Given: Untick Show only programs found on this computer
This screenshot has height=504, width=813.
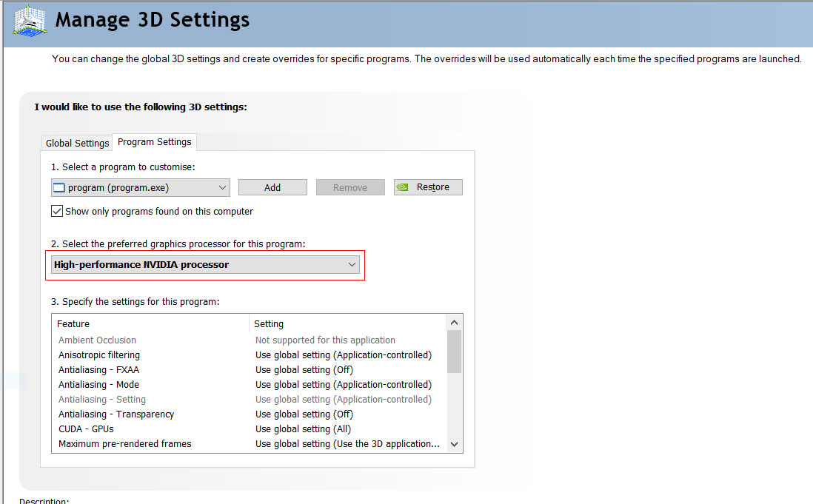Looking at the screenshot, I should (57, 212).
